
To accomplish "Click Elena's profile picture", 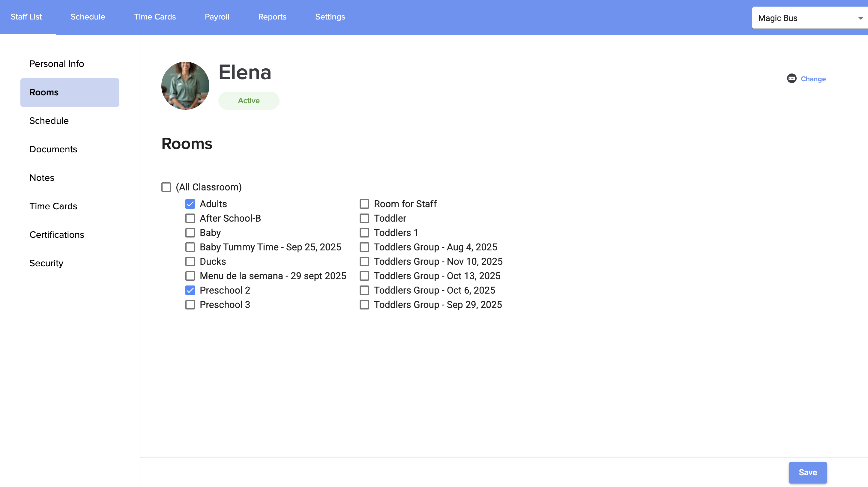I will pos(185,85).
